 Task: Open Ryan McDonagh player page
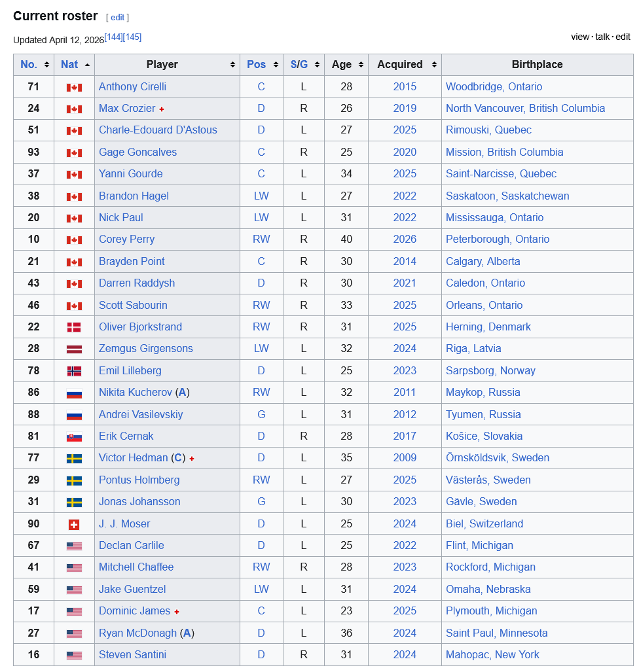click(x=137, y=633)
